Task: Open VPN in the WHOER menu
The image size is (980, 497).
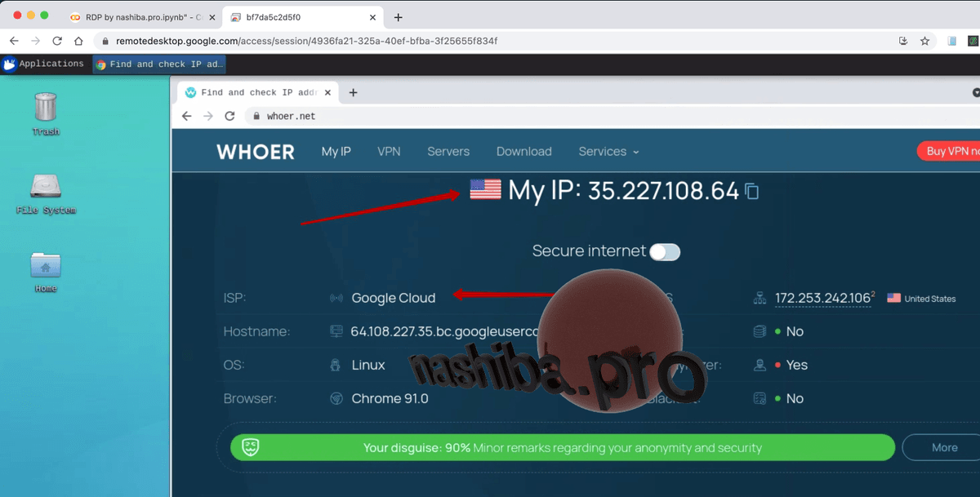Action: 390,152
